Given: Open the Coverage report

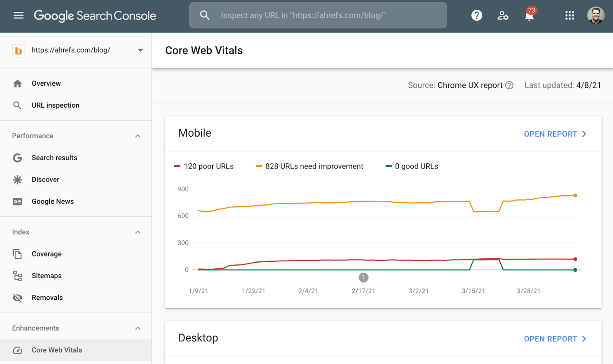Looking at the screenshot, I should click(46, 254).
